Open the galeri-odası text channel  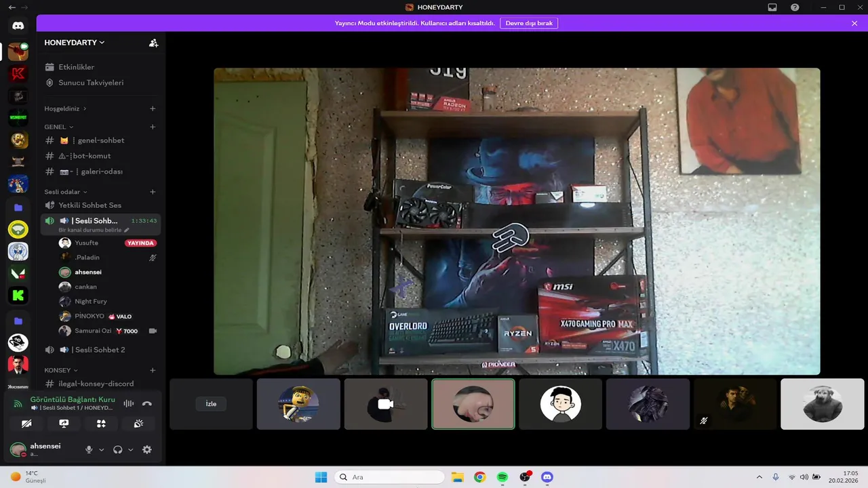tap(100, 171)
